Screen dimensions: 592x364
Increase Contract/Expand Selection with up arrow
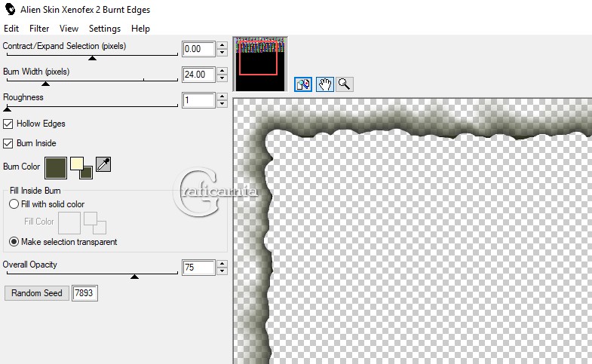(222, 45)
